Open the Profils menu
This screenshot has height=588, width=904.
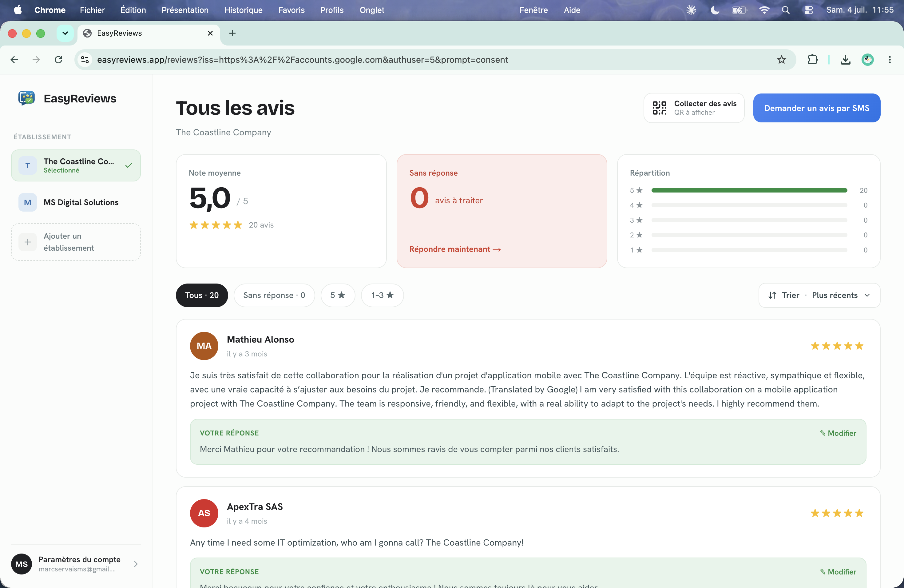point(331,10)
